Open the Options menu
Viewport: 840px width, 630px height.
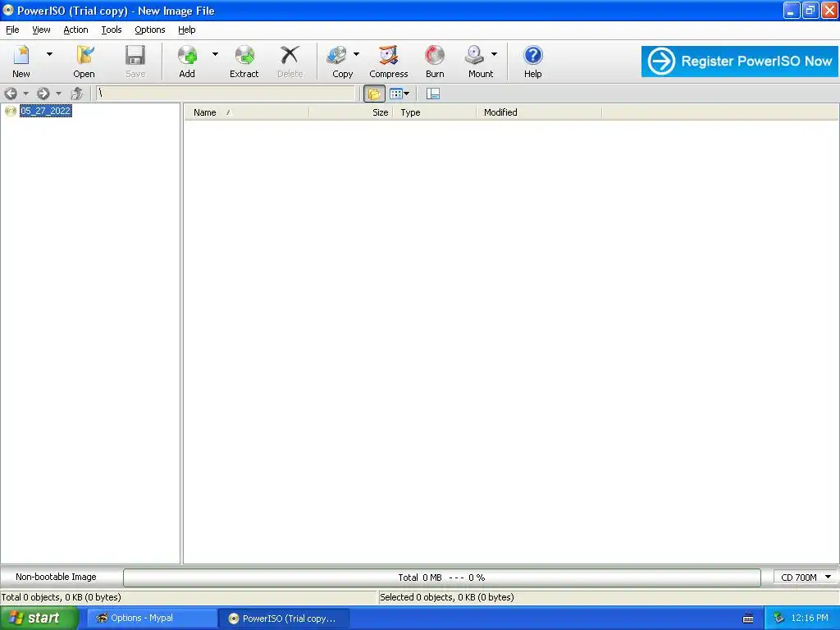coord(149,30)
